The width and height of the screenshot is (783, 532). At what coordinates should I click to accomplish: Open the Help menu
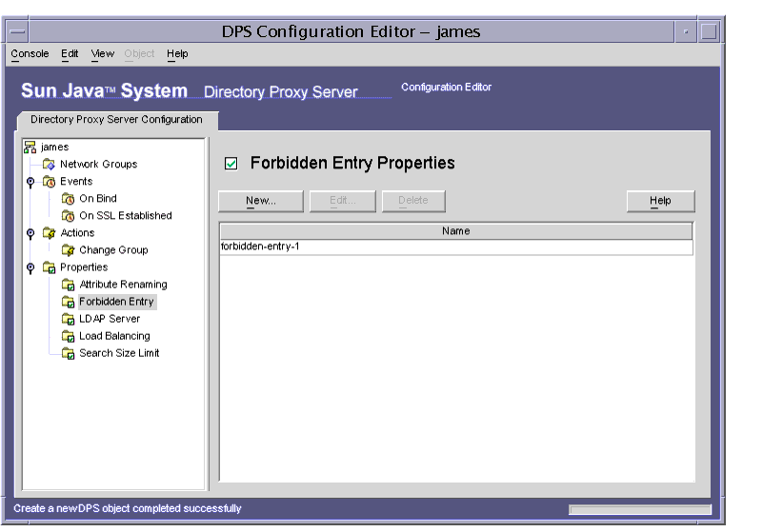pos(177,54)
